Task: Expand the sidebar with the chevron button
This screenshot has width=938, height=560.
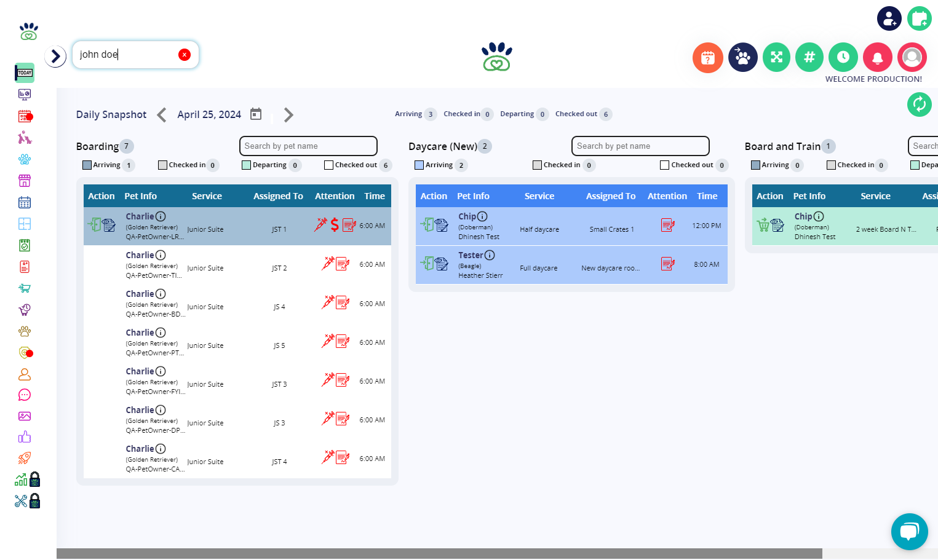Action: (55, 57)
